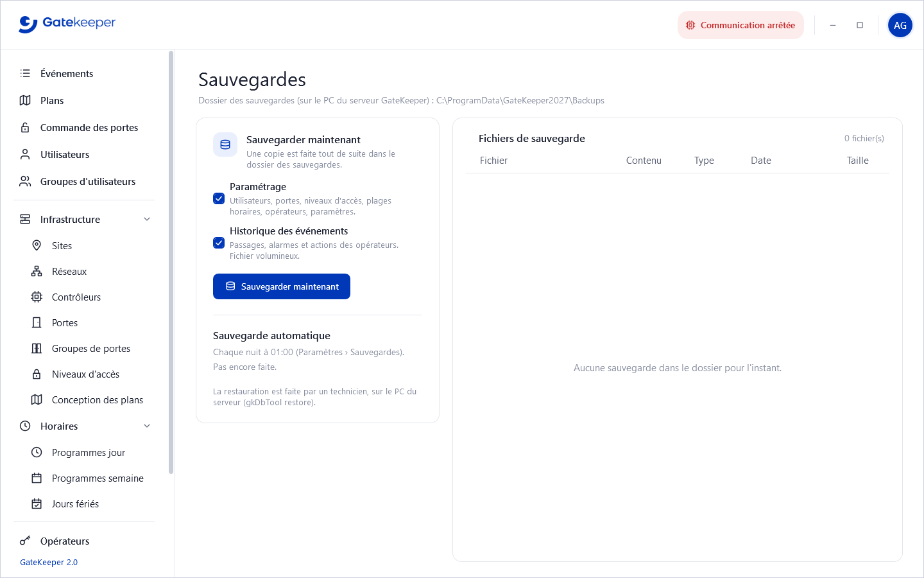This screenshot has height=578, width=924.
Task: Click the Programmes semaine calendar icon
Action: pos(37,478)
